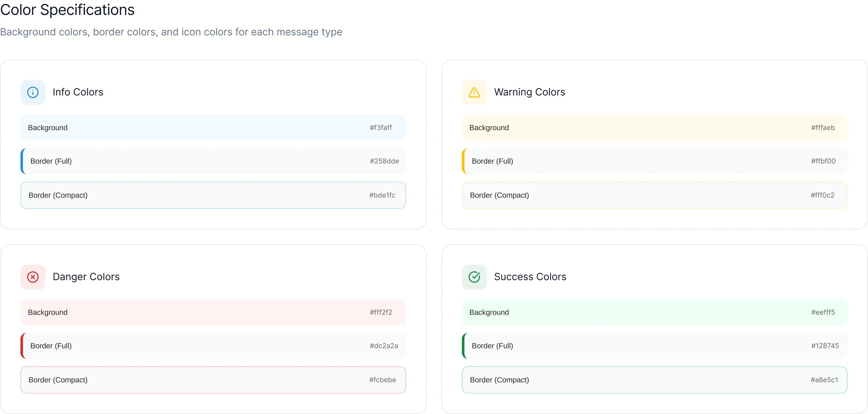Click the red danger X-circle icon
The width and height of the screenshot is (868, 414).
pos(33,277)
